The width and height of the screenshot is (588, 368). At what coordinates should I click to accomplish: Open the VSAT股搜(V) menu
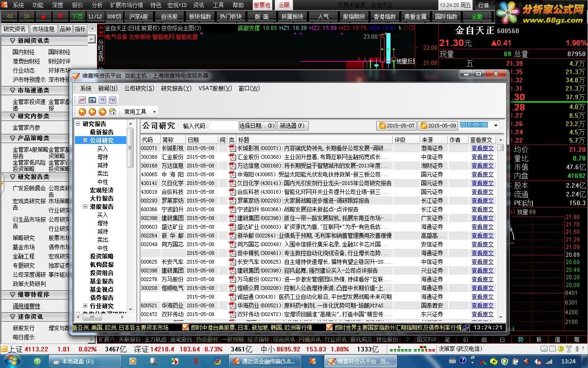pyautogui.click(x=215, y=88)
